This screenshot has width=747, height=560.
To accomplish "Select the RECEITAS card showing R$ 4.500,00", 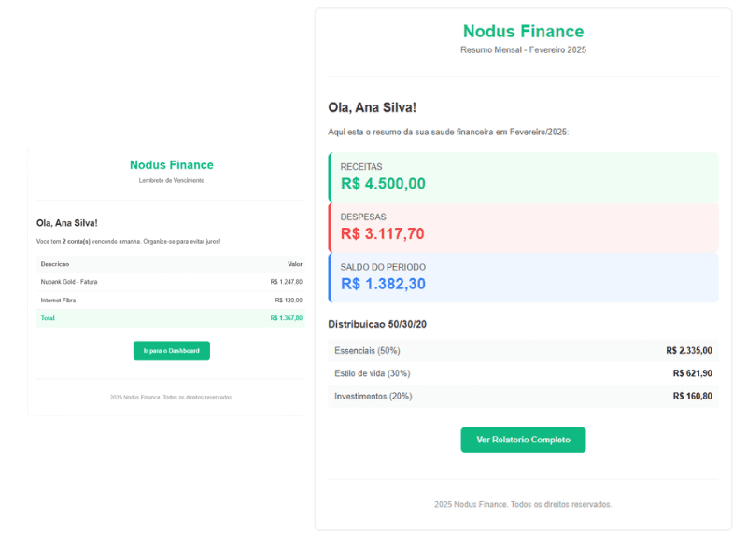I will click(523, 177).
